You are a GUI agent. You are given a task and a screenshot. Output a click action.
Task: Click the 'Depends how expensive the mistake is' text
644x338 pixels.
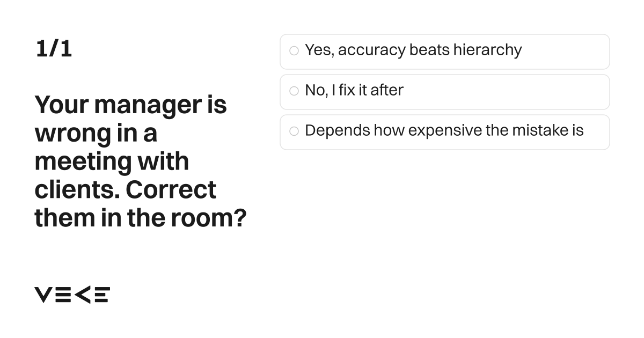point(444,131)
